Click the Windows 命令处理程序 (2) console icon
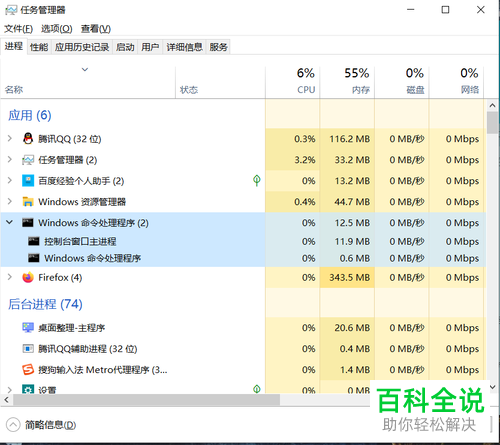The height and width of the screenshot is (445, 500). pyautogui.click(x=28, y=223)
